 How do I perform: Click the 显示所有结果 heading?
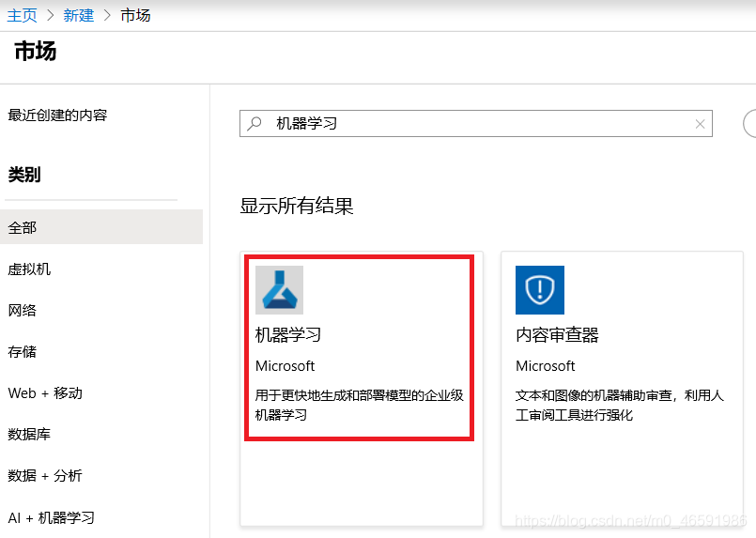(297, 206)
